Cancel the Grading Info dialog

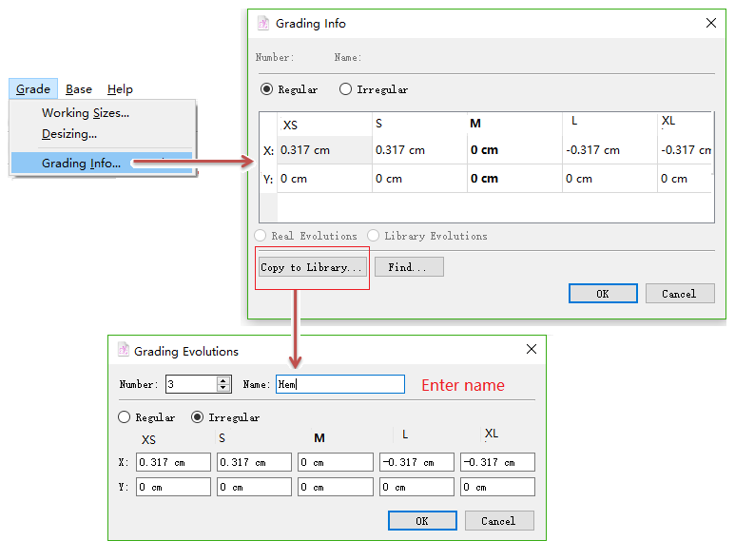679,294
